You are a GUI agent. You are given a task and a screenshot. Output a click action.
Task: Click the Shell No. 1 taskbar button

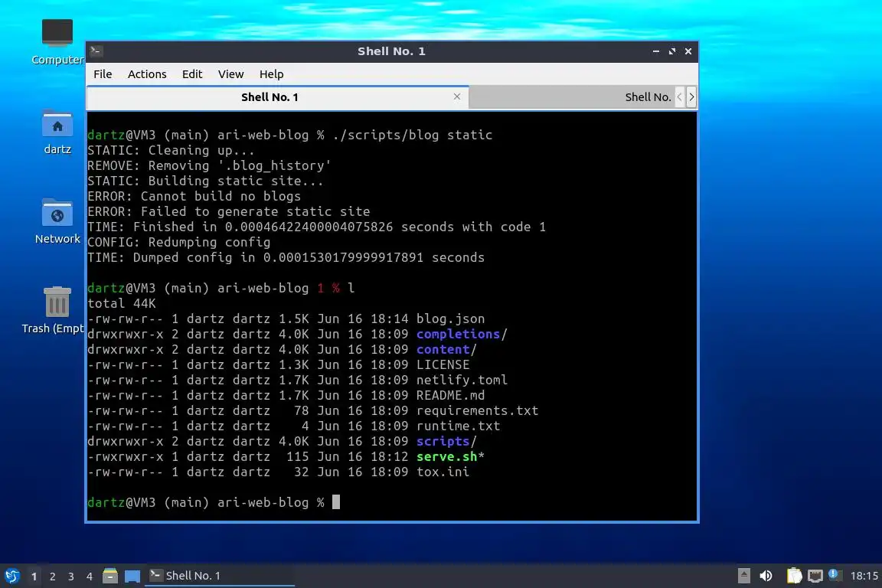(x=220, y=576)
